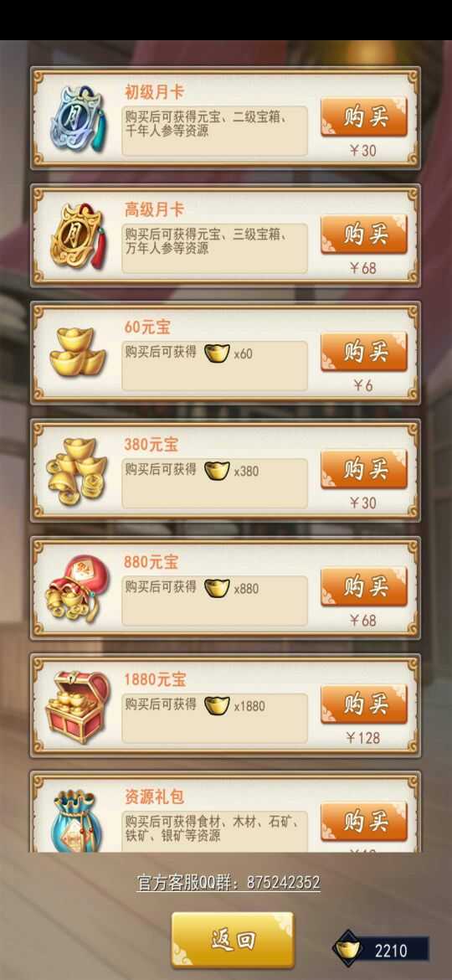Tap the 2210 ingot balance display

point(381,950)
